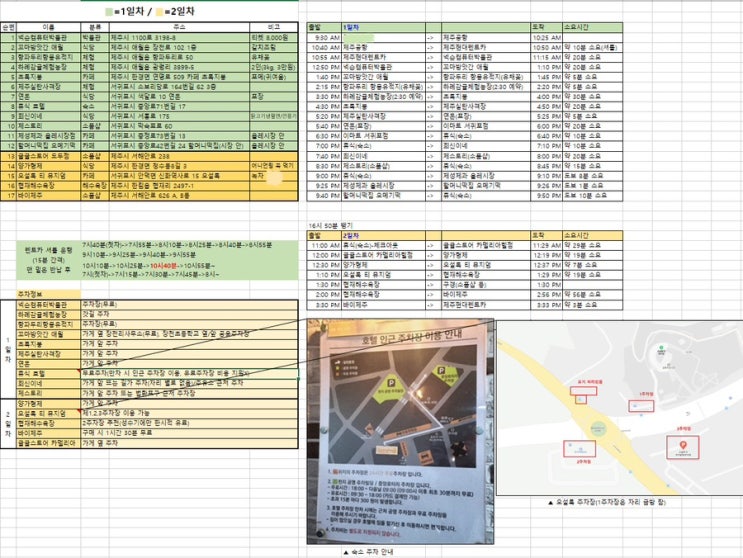Select the '비고' column header cell
This screenshot has width=743, height=558.
[273, 27]
